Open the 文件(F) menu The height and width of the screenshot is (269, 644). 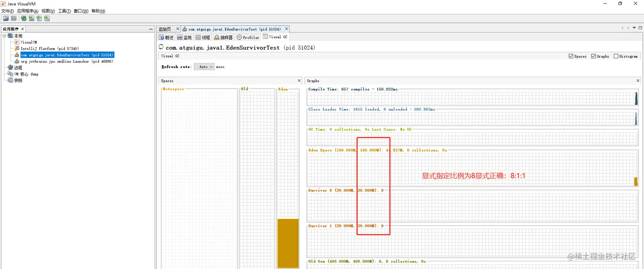click(x=8, y=11)
